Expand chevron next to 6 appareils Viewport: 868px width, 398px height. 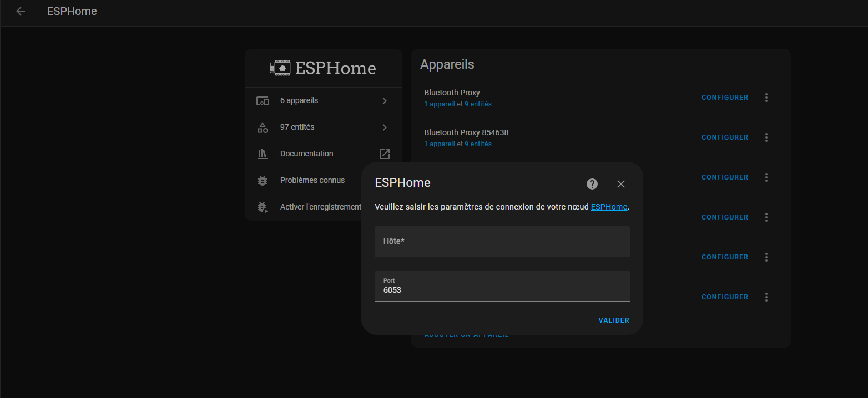[385, 101]
